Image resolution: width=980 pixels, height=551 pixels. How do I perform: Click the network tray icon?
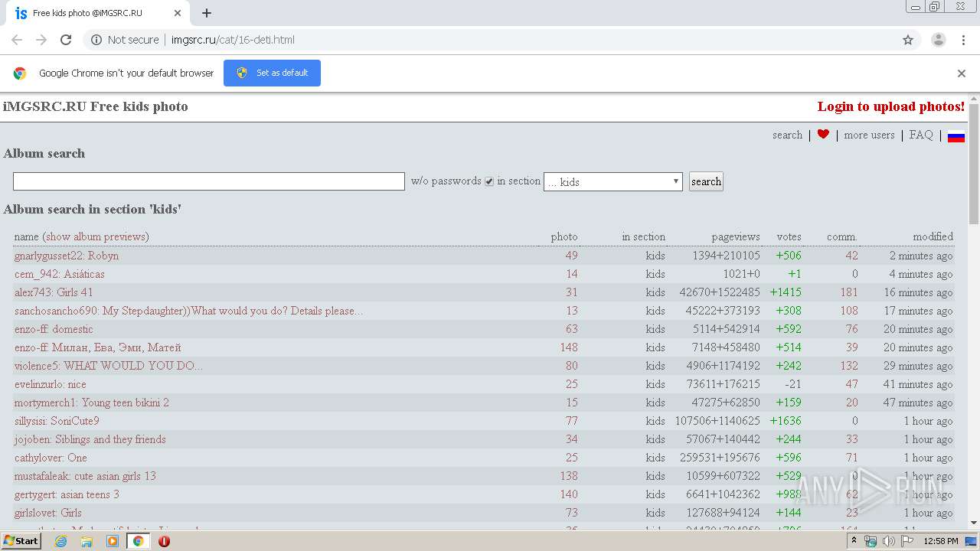871,541
